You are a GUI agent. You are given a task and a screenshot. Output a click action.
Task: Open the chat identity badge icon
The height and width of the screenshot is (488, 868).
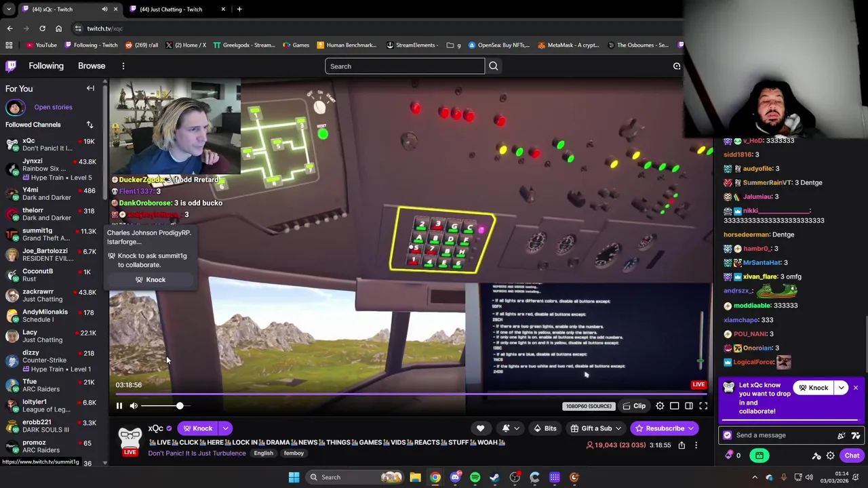click(x=728, y=435)
